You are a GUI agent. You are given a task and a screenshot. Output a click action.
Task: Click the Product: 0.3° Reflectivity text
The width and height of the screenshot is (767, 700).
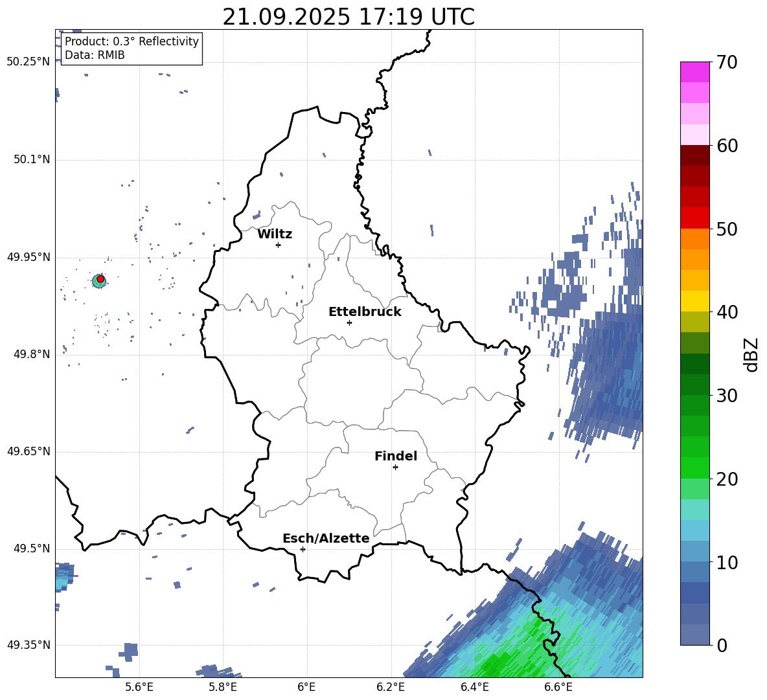[x=132, y=41]
